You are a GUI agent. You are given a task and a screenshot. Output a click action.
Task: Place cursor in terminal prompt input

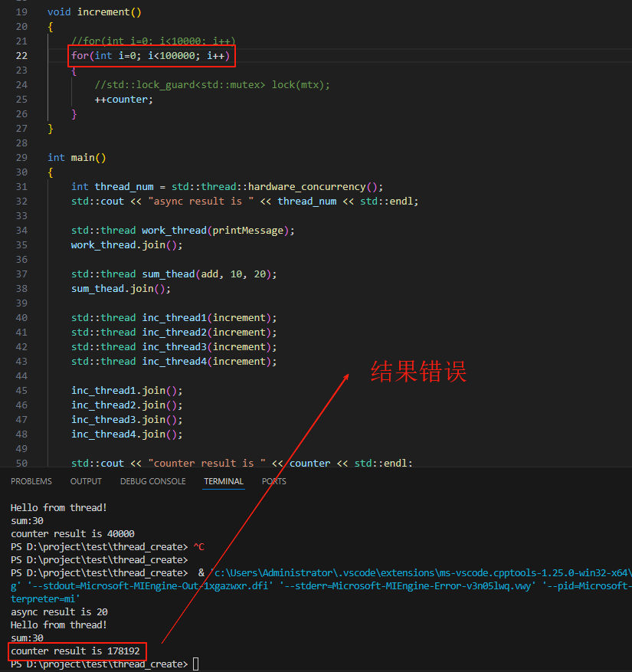[x=196, y=664]
